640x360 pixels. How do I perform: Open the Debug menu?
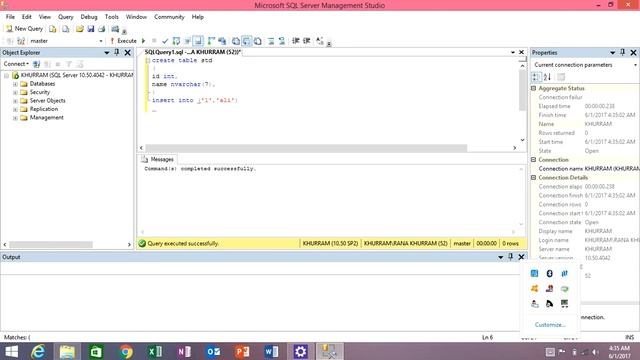(x=89, y=17)
